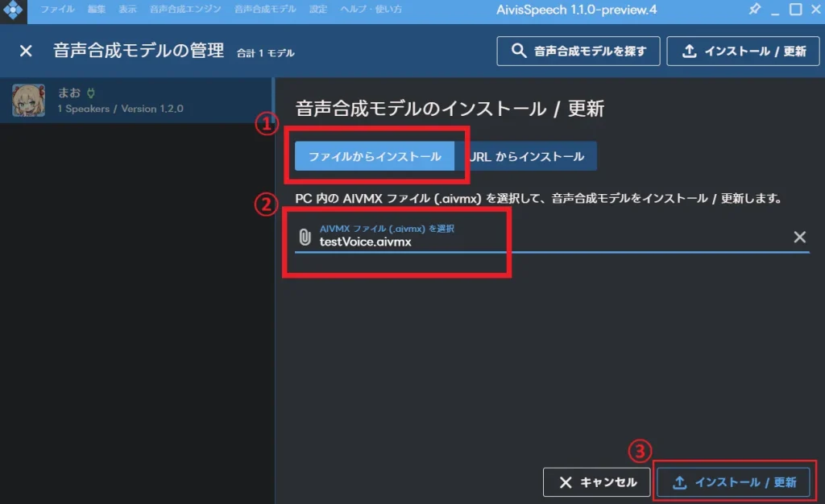Pin the window with the pushpin icon
This screenshot has height=504, width=825.
pos(754,10)
